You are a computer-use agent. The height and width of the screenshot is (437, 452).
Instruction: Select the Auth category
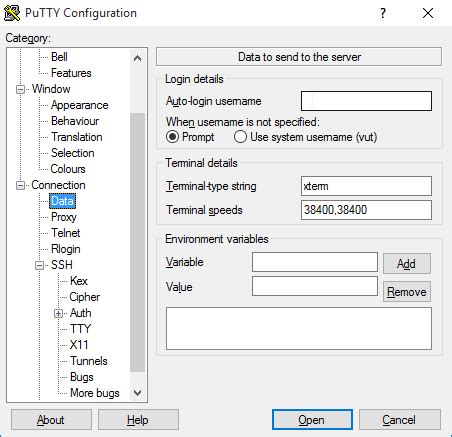(81, 313)
